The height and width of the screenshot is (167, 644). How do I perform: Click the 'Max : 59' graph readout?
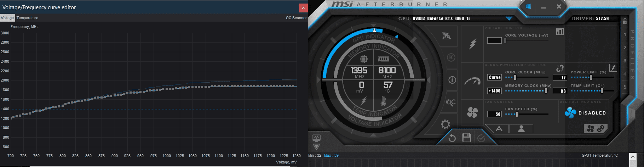(331, 155)
